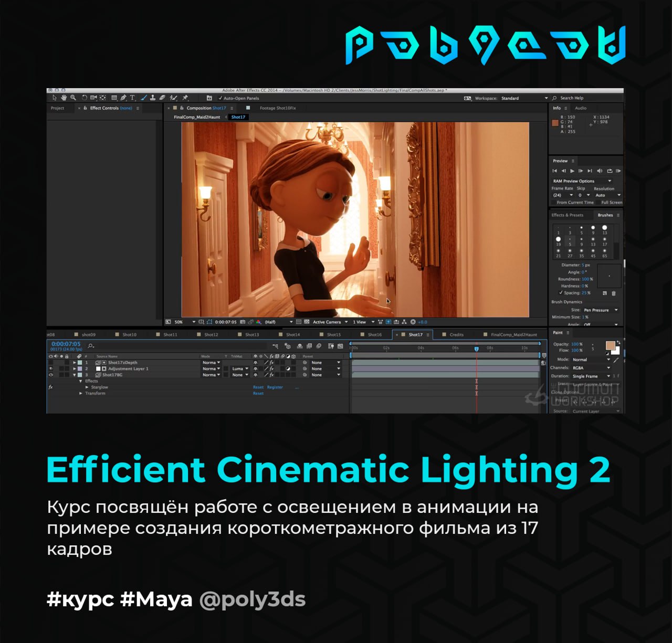This screenshot has height=643, width=672.
Task: Open the 1 View layout dropdown
Action: coord(364,322)
